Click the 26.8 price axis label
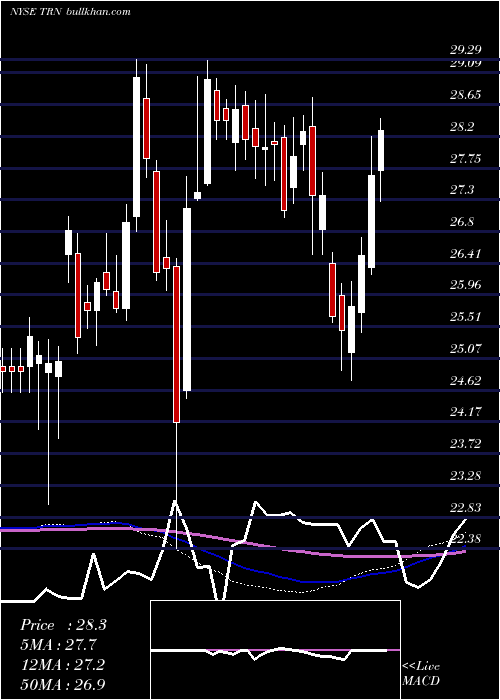The width and height of the screenshot is (500, 700). [x=462, y=222]
